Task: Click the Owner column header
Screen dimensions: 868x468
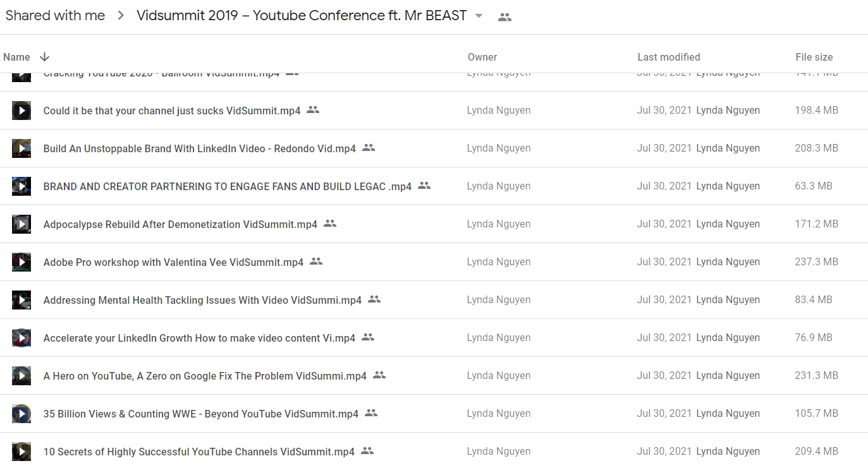Action: click(482, 57)
